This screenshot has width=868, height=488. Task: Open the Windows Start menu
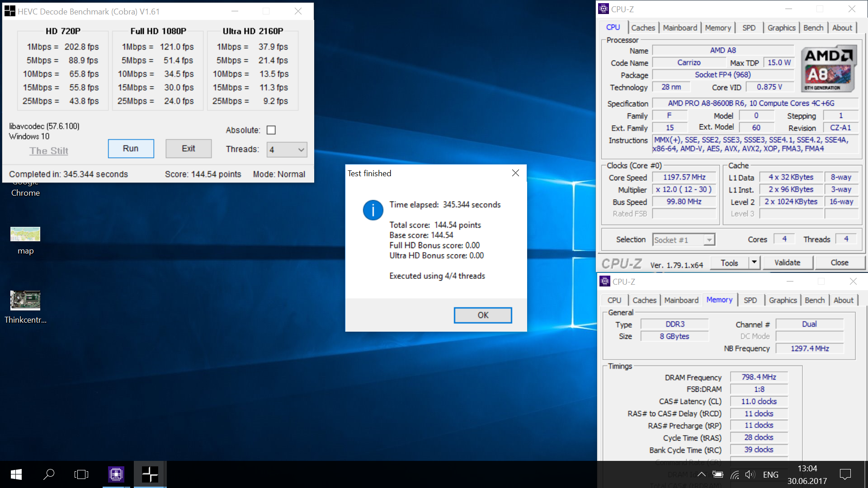point(16,474)
